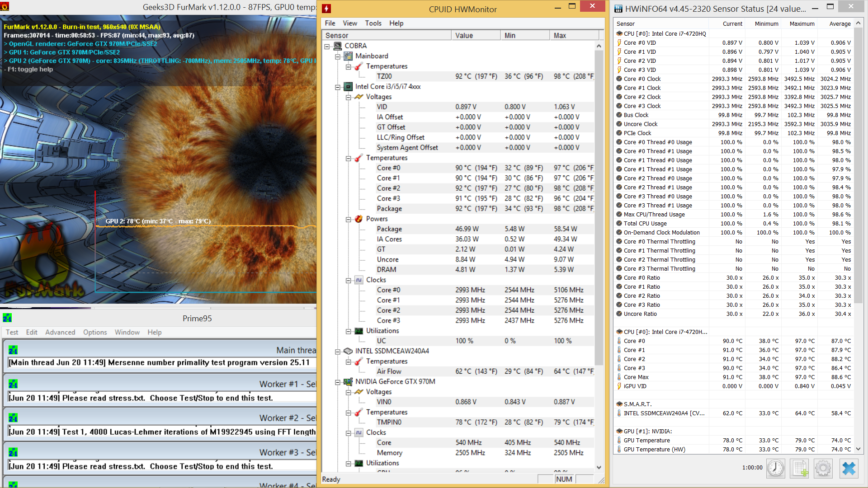Click the Worker #1 window icon
Screen dimensions: 868x488
pos(13,384)
